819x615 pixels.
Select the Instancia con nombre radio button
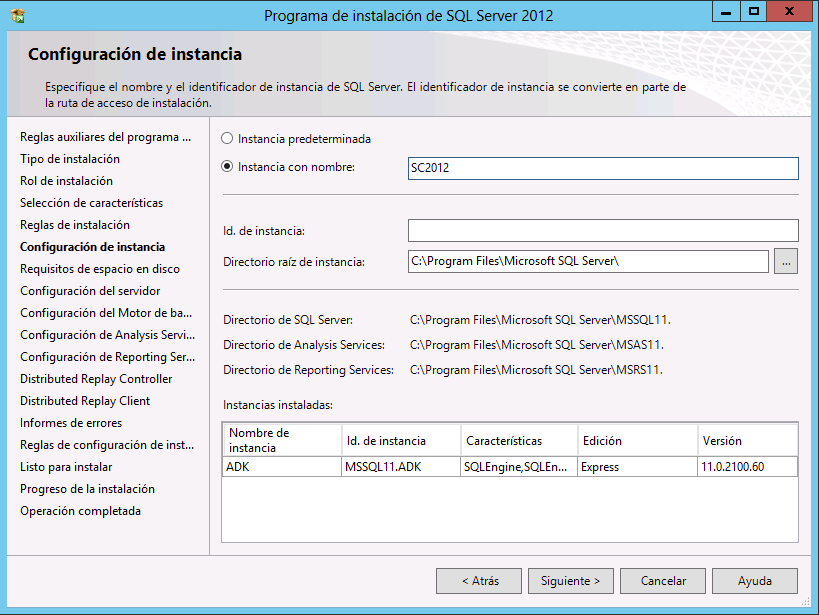click(227, 167)
